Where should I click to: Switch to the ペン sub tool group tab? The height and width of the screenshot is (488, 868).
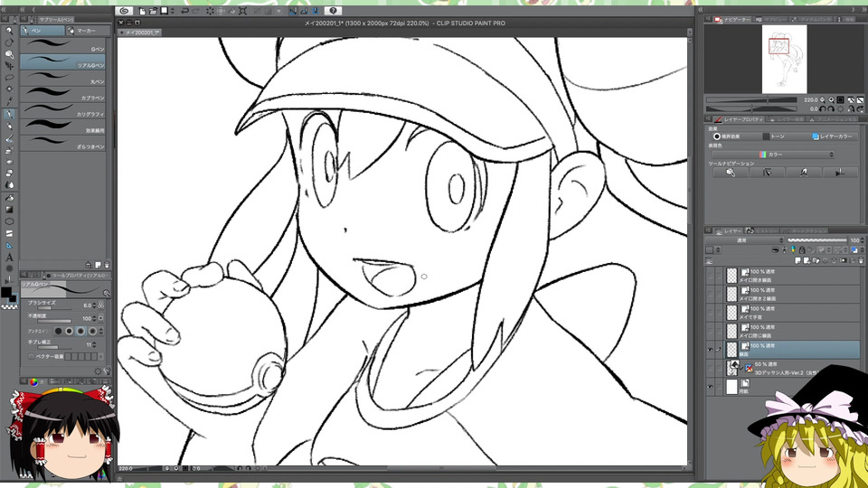tap(42, 31)
